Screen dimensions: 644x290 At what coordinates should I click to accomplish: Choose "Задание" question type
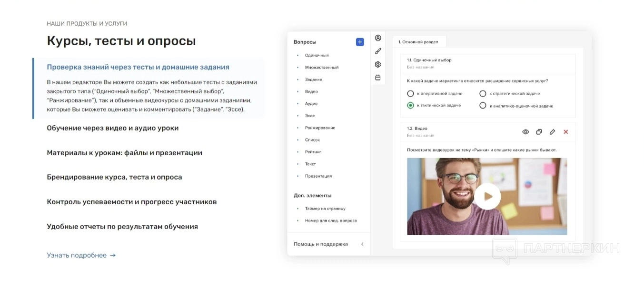point(314,80)
